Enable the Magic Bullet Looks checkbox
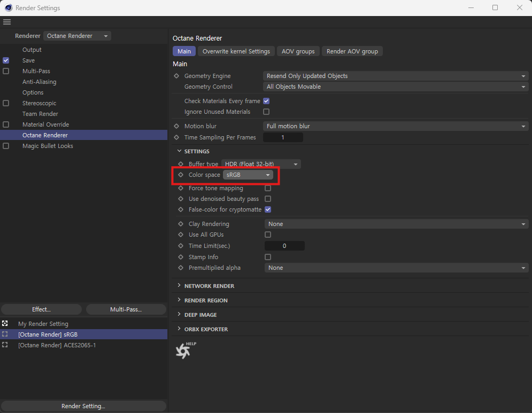 (x=6, y=146)
